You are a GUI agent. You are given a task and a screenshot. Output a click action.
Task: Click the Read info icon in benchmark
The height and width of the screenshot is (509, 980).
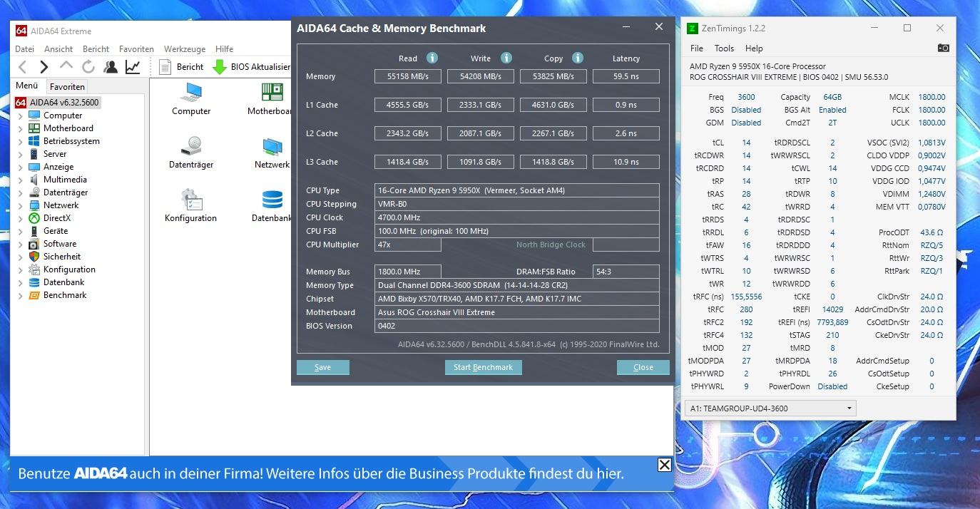(432, 58)
